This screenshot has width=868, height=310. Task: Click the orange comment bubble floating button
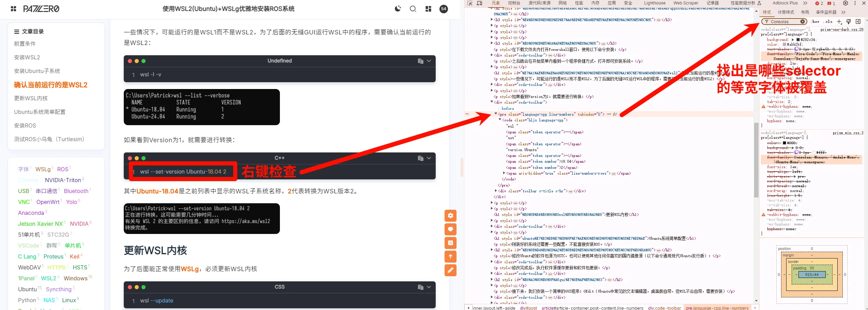[x=450, y=229]
